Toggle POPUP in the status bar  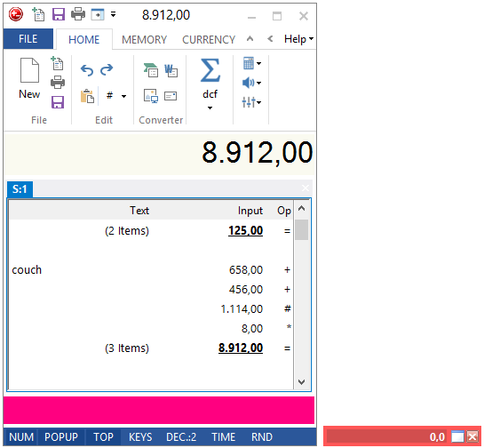(61, 436)
